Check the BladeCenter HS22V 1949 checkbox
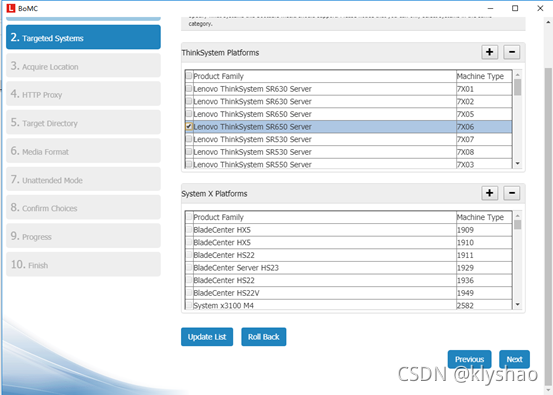 click(x=189, y=293)
